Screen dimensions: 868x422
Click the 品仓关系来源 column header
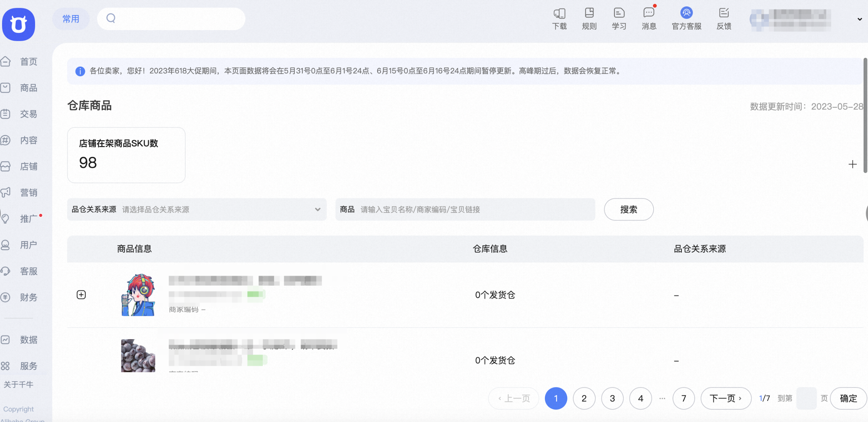[700, 249]
